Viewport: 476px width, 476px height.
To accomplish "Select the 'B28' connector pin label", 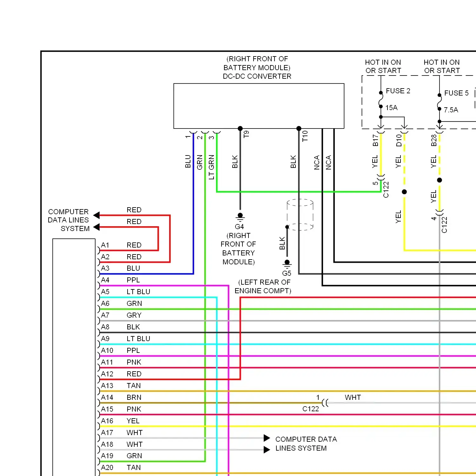I will 434,140.
